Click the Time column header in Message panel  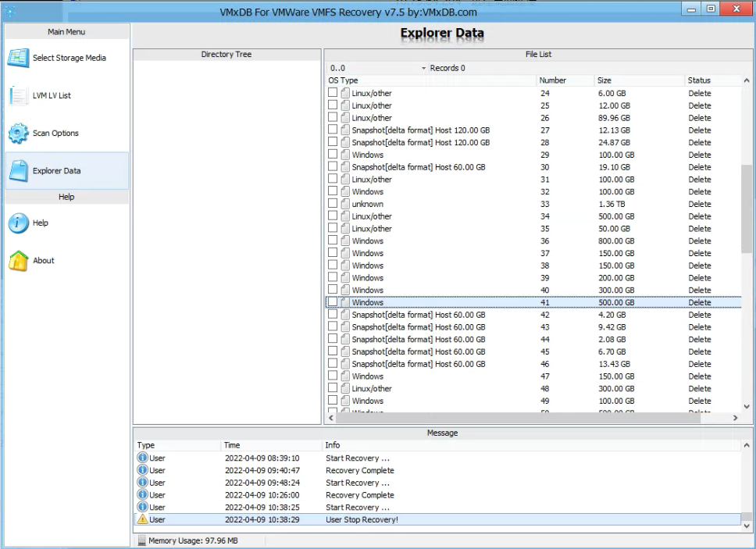coord(272,445)
